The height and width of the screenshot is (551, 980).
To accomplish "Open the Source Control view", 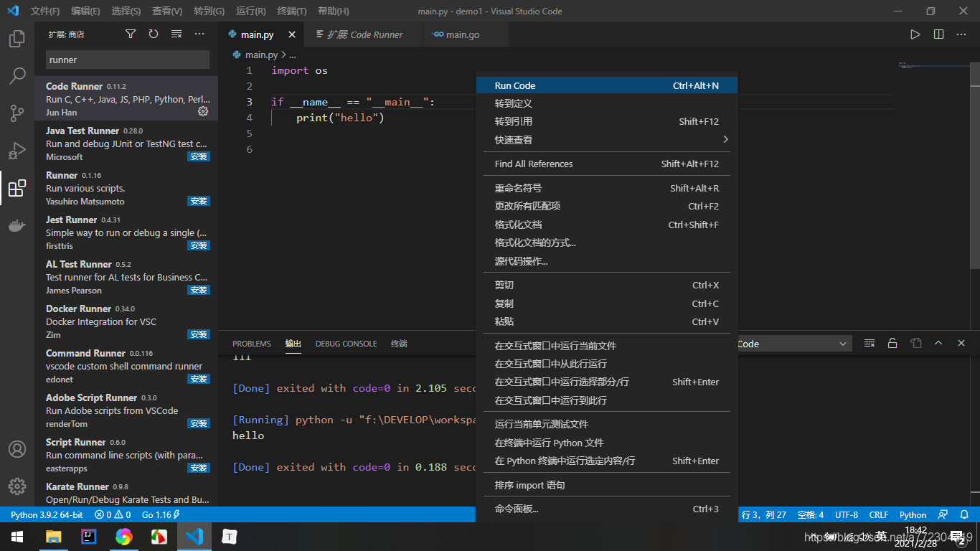I will tap(17, 113).
